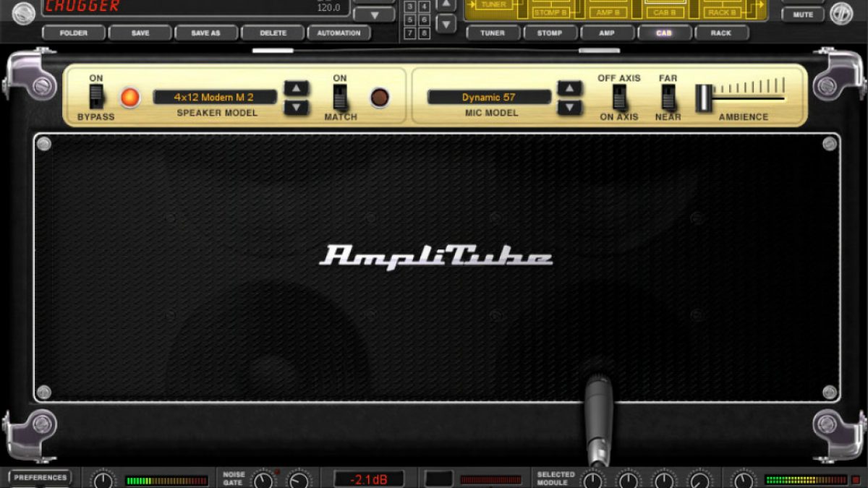
Task: Open the speaker model list showing 4x12 Modern M 2
Action: point(215,98)
